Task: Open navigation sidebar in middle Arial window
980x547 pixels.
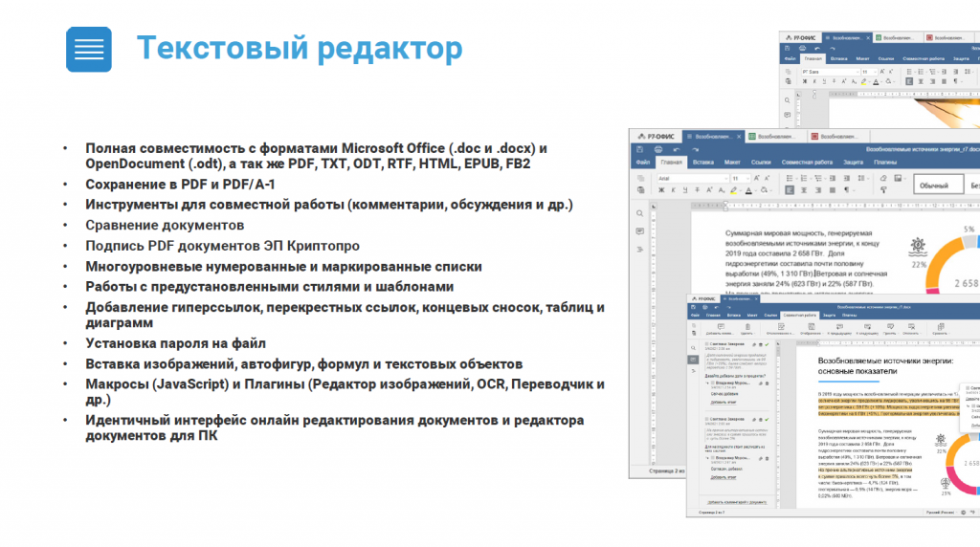Action: click(640, 250)
